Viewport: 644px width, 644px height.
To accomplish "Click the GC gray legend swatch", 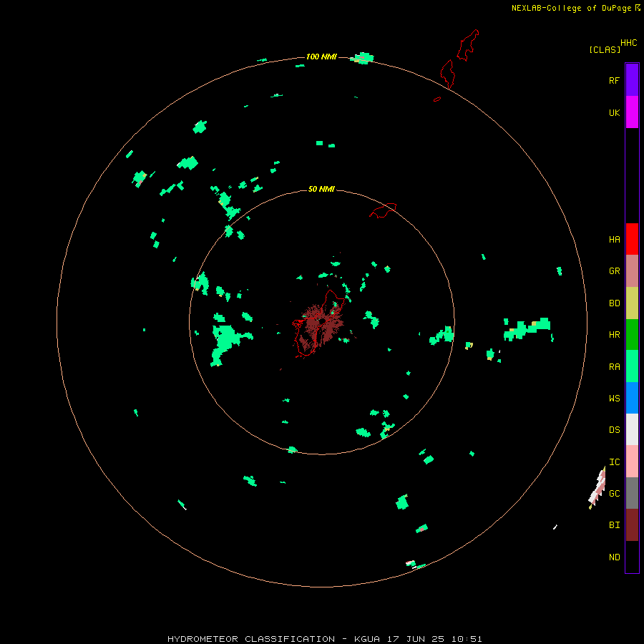I will point(632,493).
